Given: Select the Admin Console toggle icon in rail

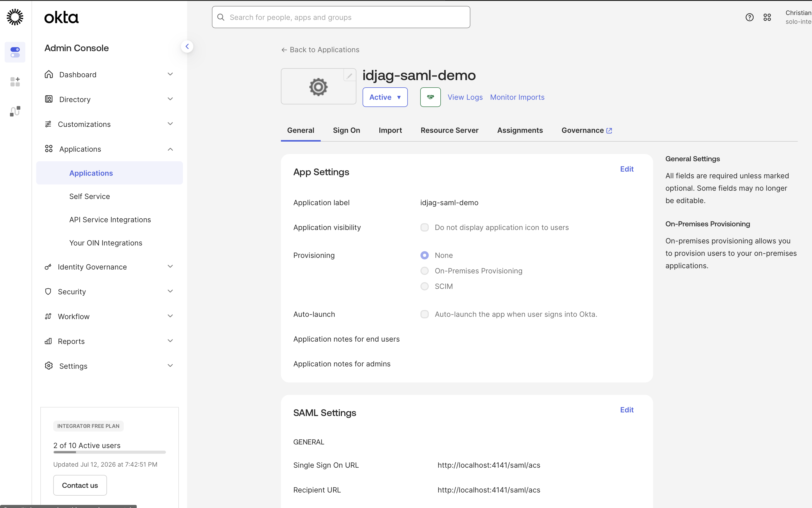Looking at the screenshot, I should coord(15,52).
